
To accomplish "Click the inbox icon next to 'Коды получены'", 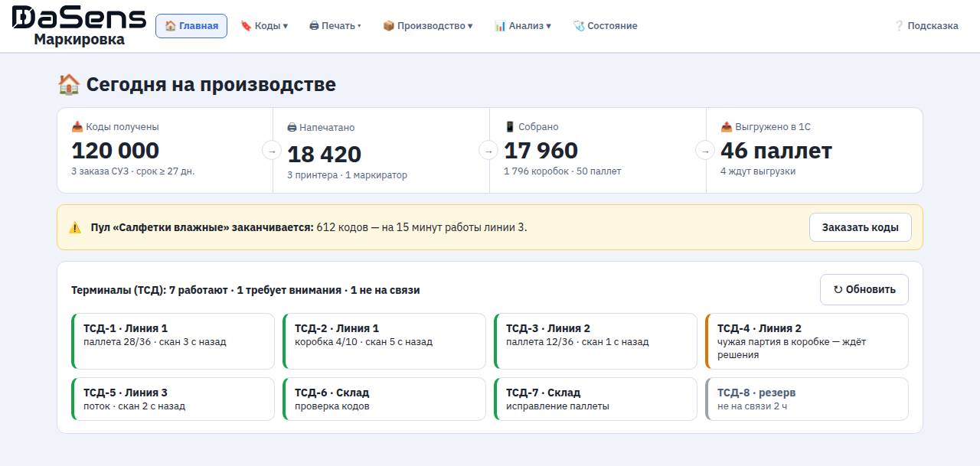I will (x=77, y=127).
